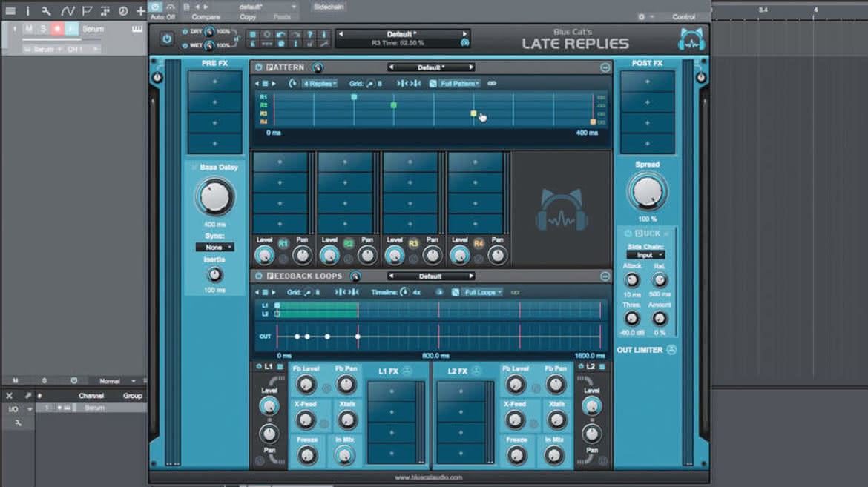Open the Full Loops dropdown
868x487 pixels.
pyautogui.click(x=483, y=292)
